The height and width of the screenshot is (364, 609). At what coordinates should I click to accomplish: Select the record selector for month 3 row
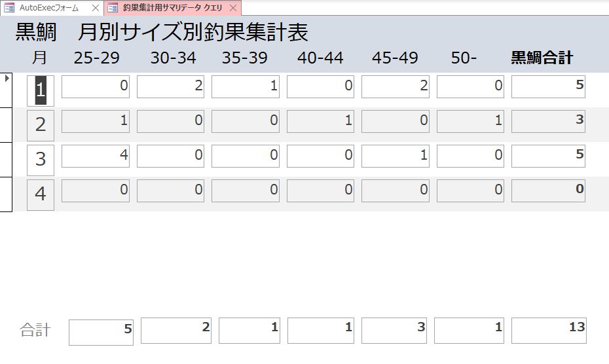tap(6, 159)
